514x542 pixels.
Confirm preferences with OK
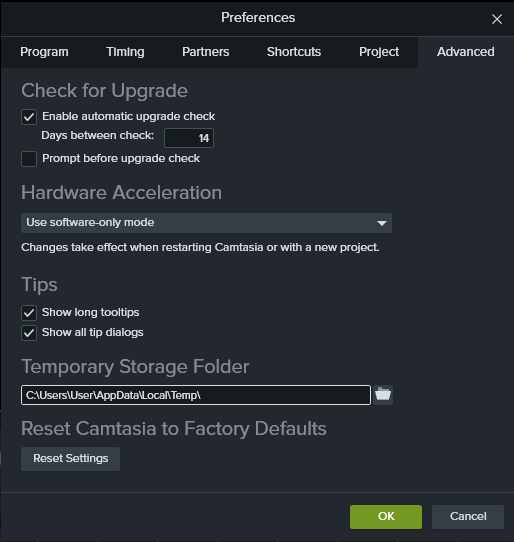[386, 516]
